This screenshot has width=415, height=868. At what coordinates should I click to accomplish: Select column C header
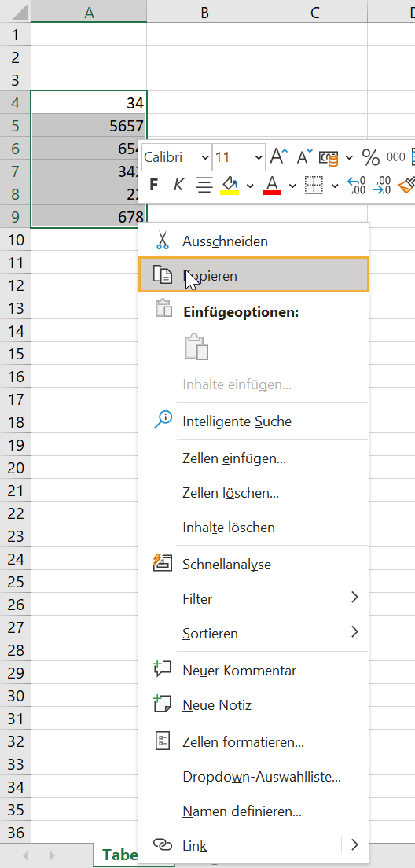tap(315, 12)
